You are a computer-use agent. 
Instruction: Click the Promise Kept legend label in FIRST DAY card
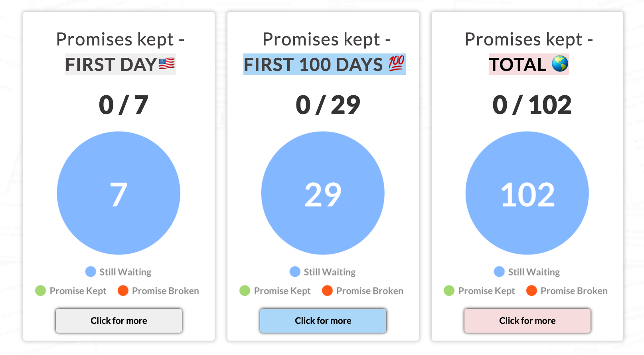[78, 291]
